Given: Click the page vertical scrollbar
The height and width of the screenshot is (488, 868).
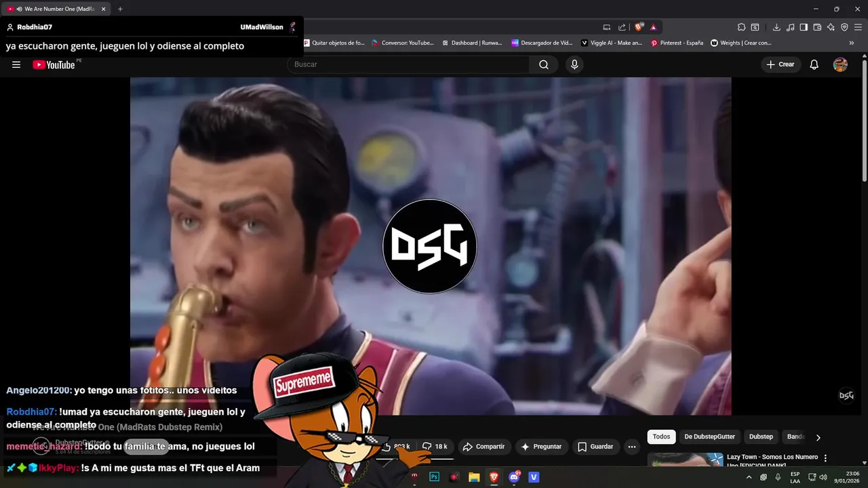Looking at the screenshot, I should coord(864,121).
